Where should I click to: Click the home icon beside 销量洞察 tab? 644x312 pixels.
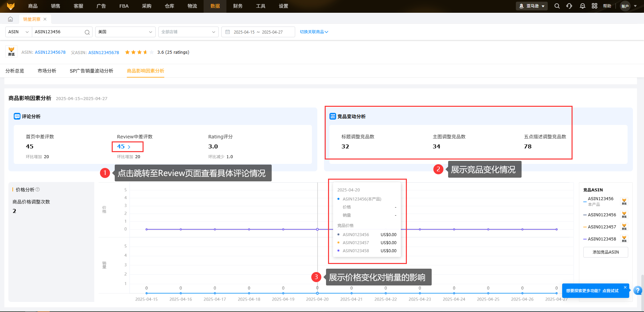pos(10,19)
